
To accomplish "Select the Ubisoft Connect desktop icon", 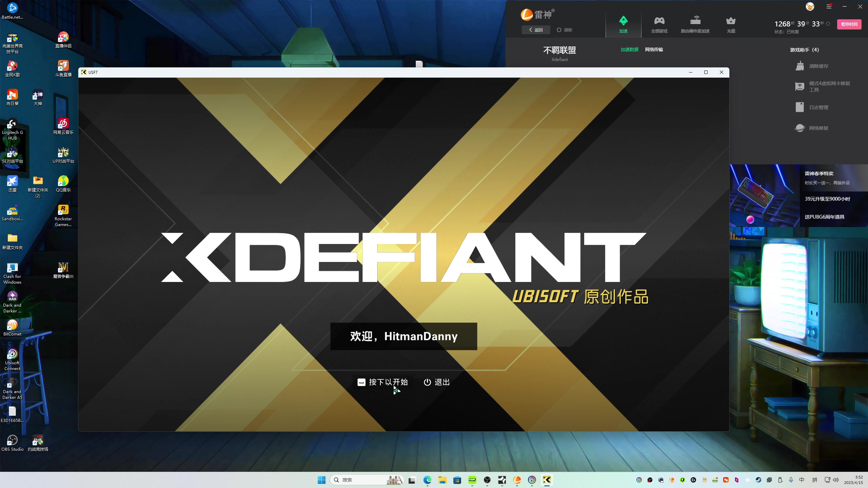I will (x=13, y=359).
